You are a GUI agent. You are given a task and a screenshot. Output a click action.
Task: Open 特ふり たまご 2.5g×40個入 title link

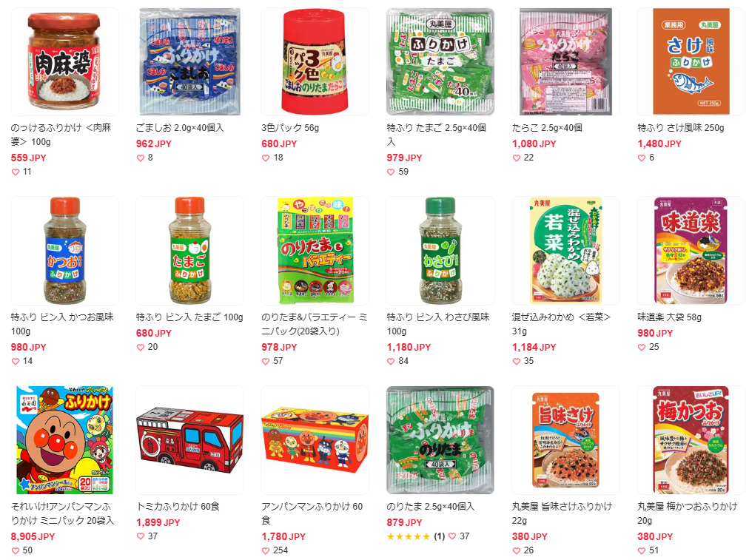pos(437,135)
